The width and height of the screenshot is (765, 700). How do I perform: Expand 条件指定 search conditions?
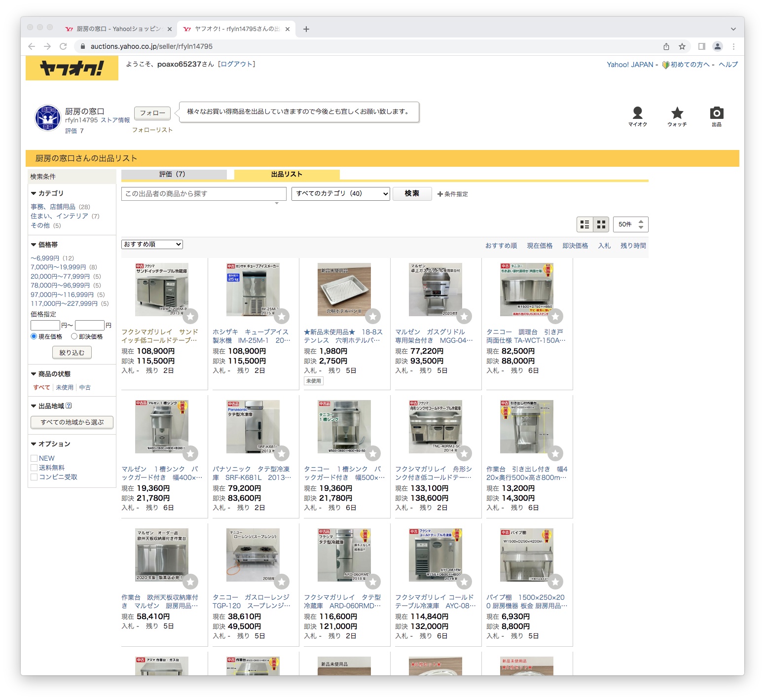click(x=452, y=194)
